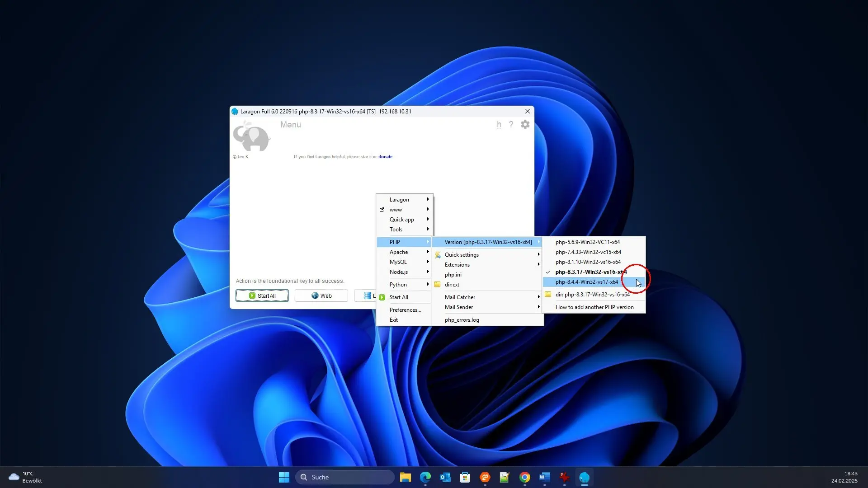
Task: Click the Menu label in Laragon
Action: 290,124
